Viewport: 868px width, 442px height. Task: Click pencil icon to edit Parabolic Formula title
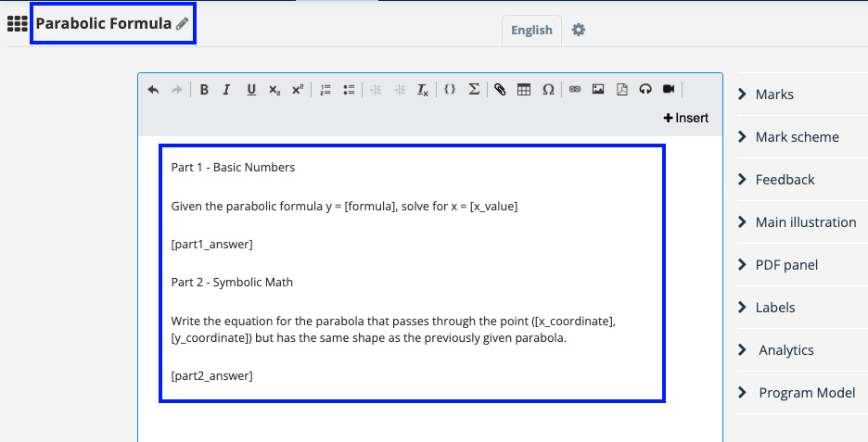[x=183, y=24]
